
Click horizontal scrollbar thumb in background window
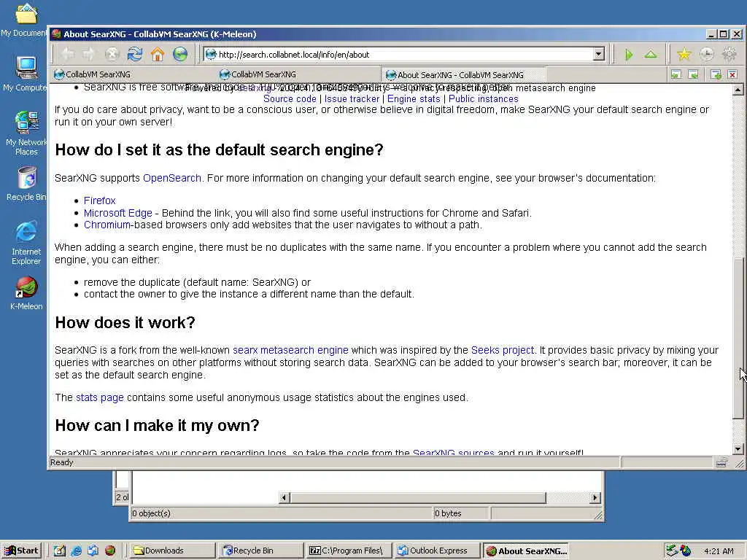click(418, 497)
